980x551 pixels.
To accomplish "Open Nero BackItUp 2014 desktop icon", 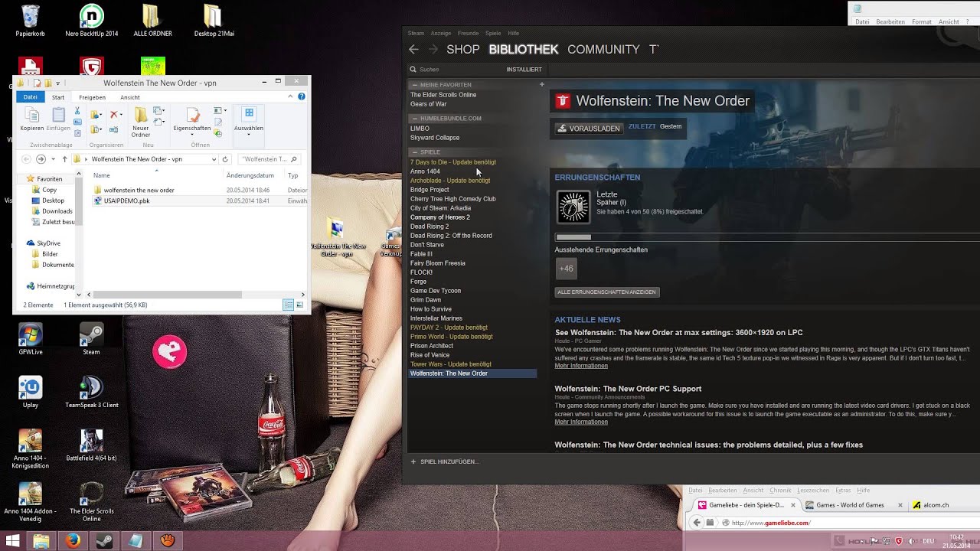I will 92,21.
